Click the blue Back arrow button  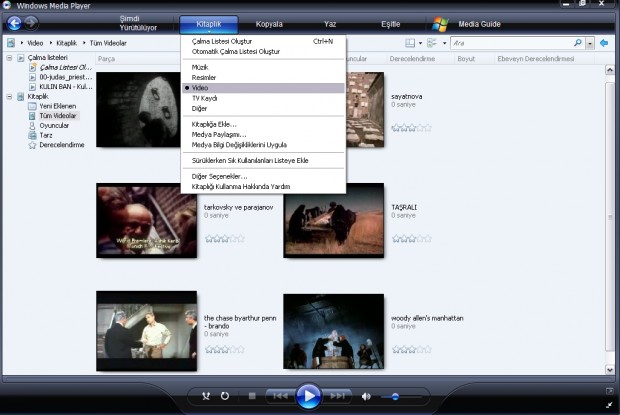click(x=14, y=23)
